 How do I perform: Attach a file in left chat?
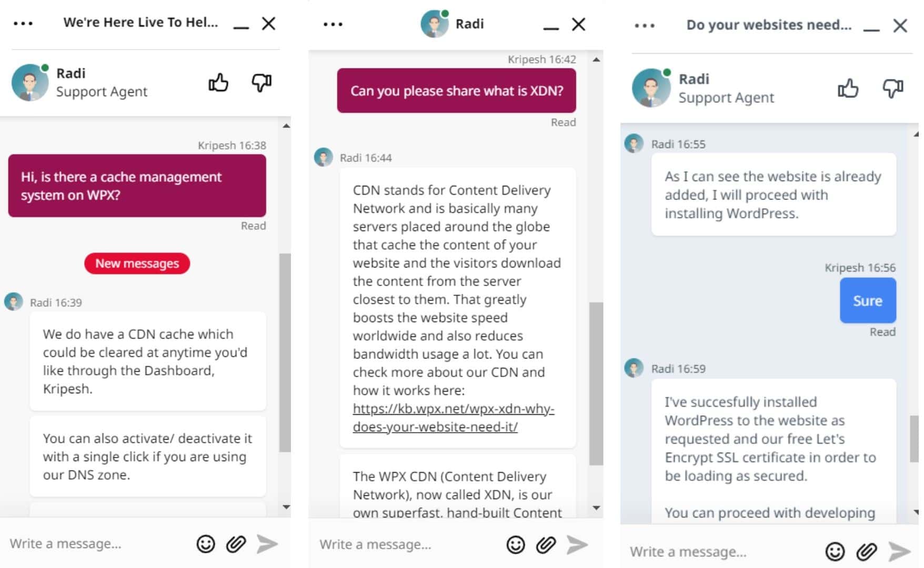[x=236, y=544]
